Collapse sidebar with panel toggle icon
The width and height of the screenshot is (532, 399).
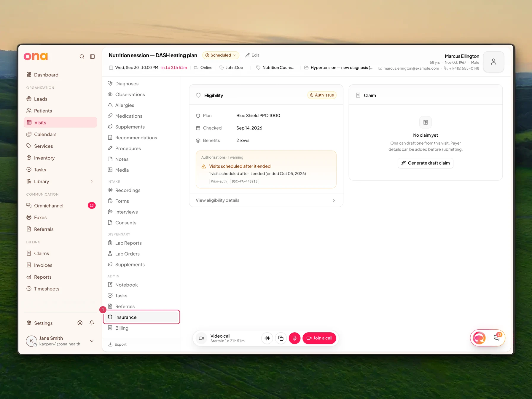[93, 57]
